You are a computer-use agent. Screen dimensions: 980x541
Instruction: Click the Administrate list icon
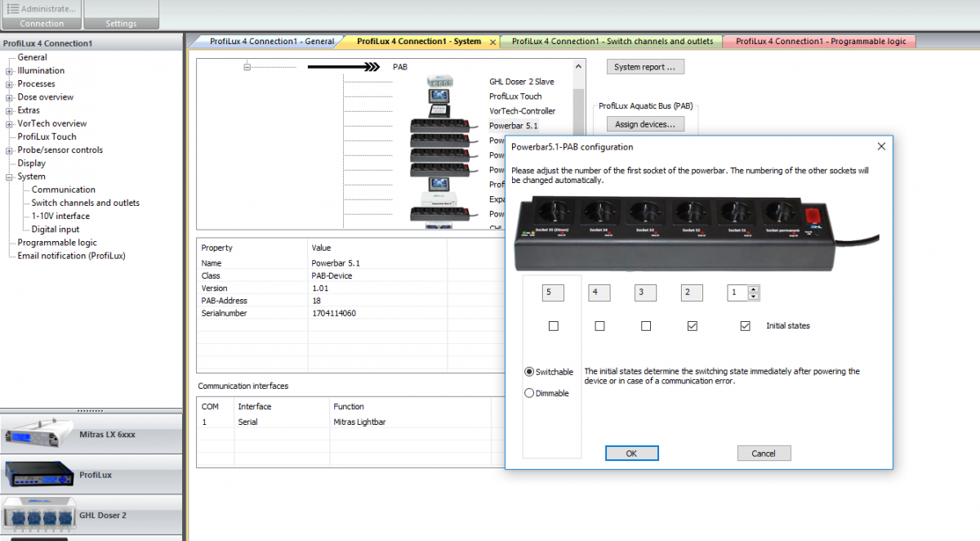click(13, 8)
